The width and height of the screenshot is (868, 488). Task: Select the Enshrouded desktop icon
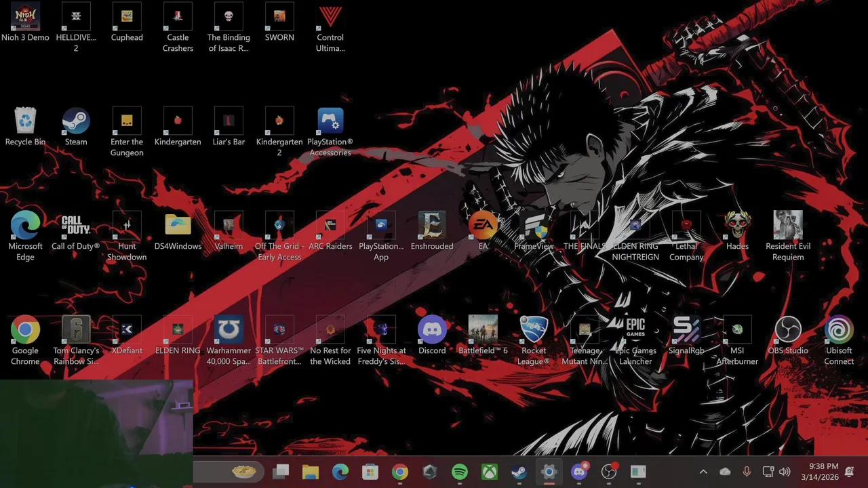432,231
